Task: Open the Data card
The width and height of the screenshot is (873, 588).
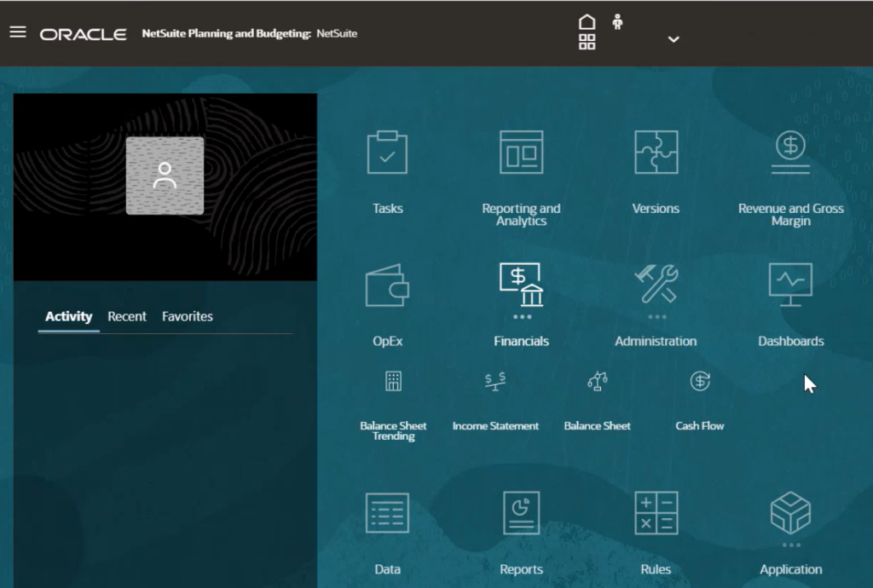Action: pos(387,514)
